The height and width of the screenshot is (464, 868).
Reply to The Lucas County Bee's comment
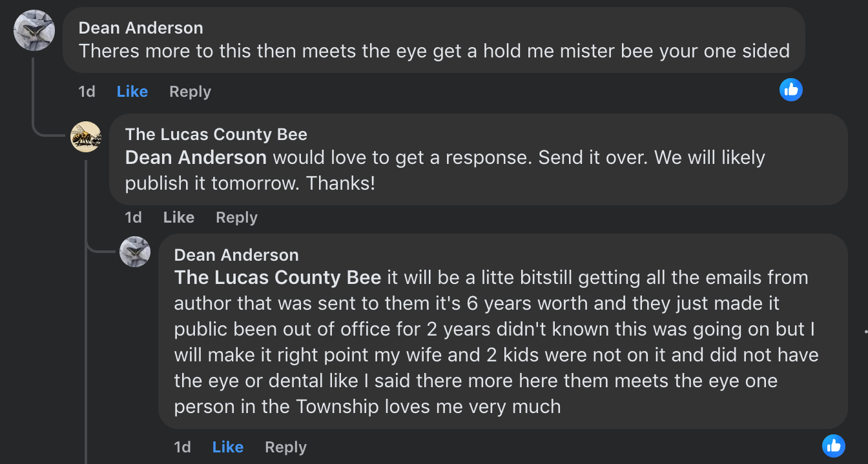point(236,217)
